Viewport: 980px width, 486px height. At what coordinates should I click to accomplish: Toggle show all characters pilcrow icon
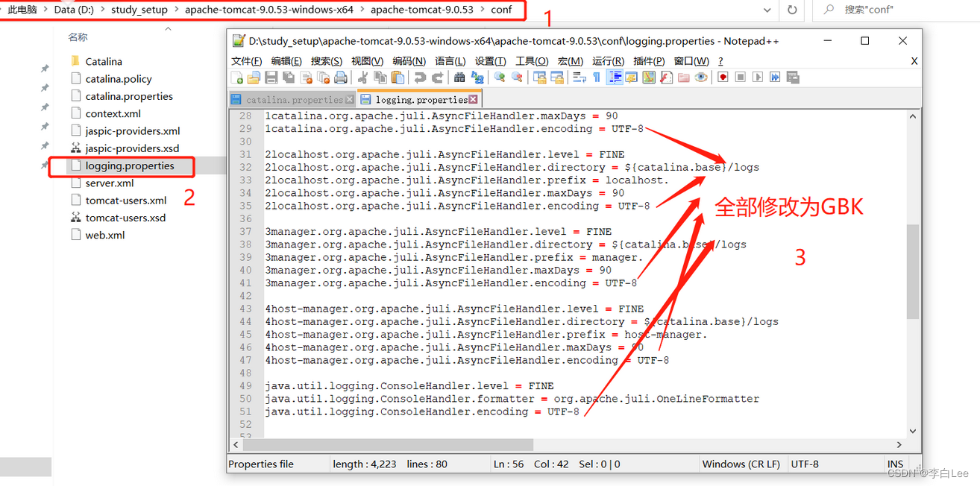click(597, 78)
